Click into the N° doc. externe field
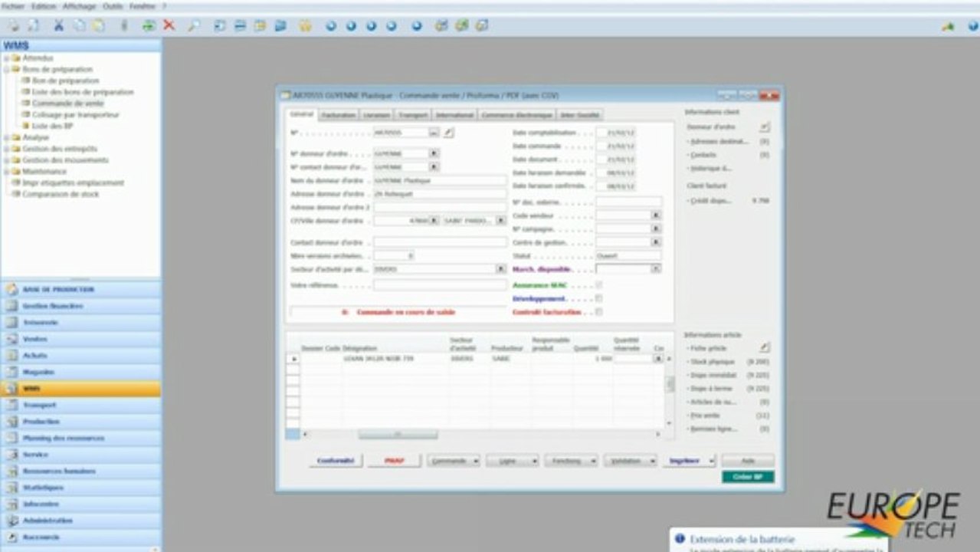 coord(628,202)
